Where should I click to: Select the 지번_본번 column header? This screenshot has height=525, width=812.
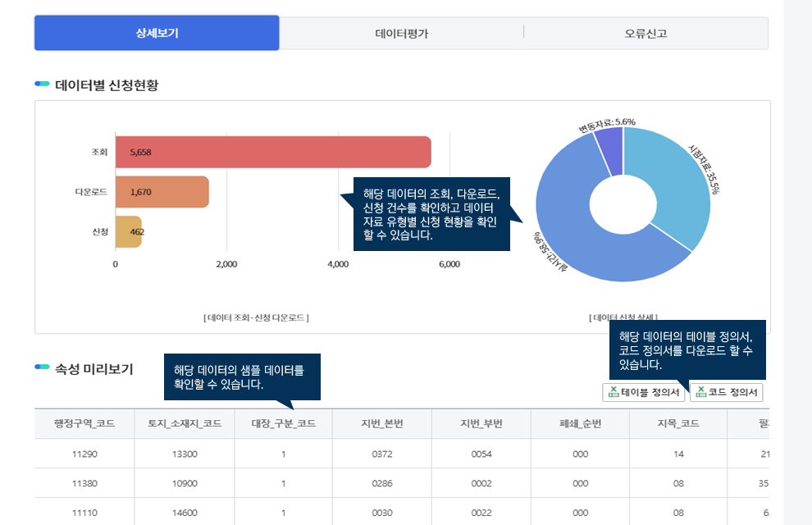click(x=381, y=423)
